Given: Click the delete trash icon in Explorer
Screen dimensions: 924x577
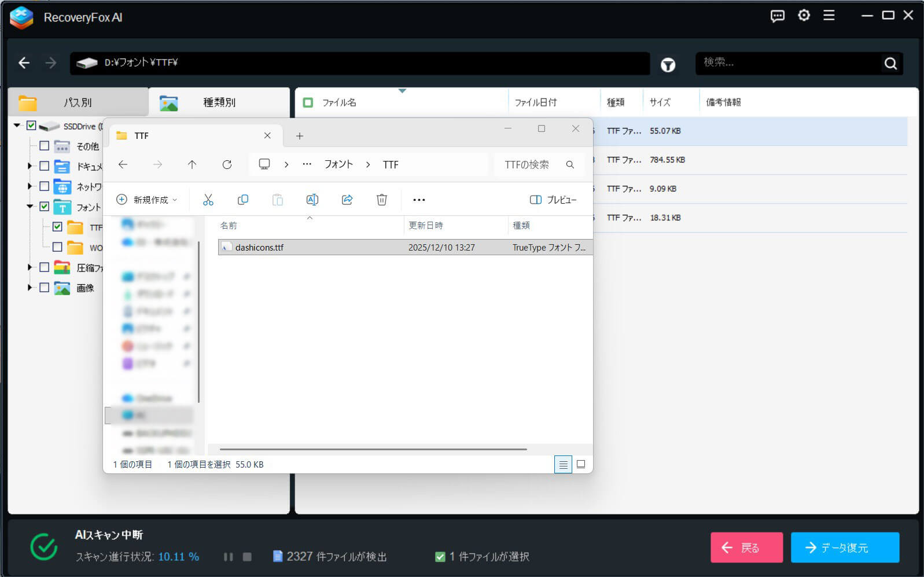Looking at the screenshot, I should click(382, 200).
